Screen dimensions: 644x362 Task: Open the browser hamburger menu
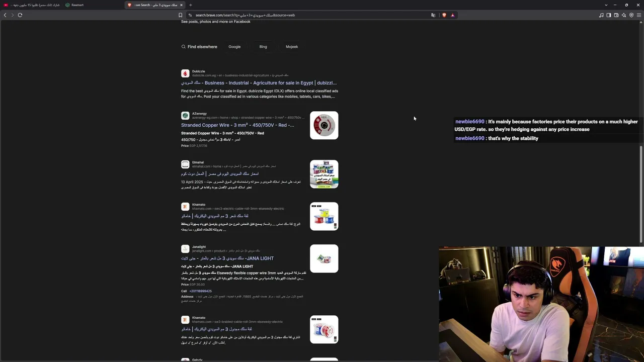[639, 15]
